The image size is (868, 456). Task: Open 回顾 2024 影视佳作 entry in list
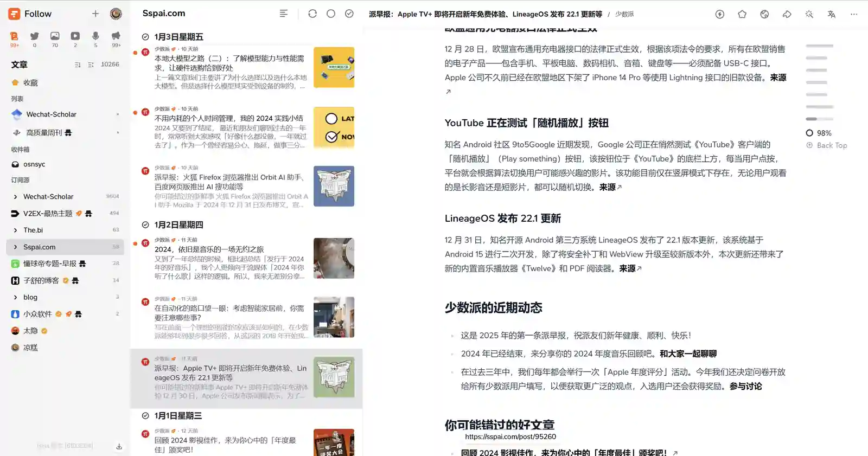point(246,441)
